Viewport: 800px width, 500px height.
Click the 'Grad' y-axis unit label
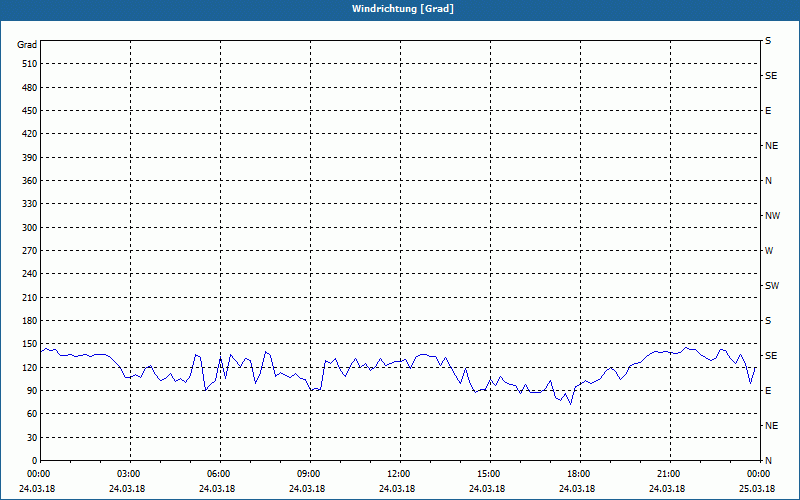[x=27, y=45]
